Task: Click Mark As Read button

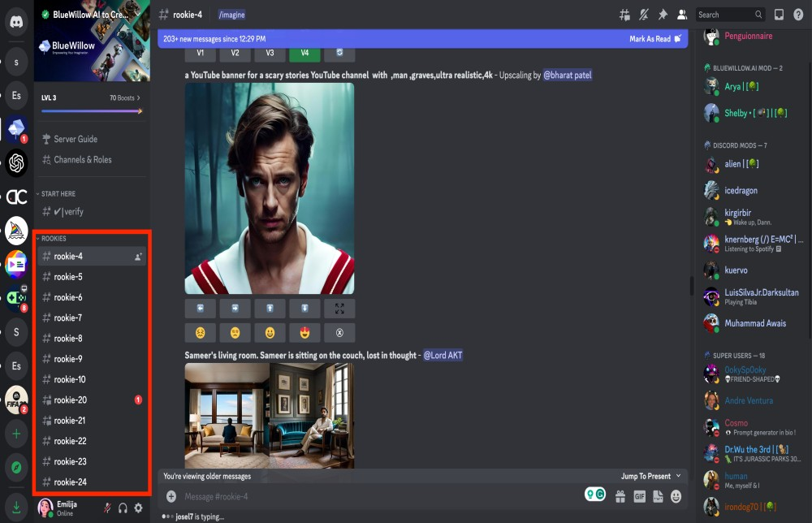Action: [654, 39]
